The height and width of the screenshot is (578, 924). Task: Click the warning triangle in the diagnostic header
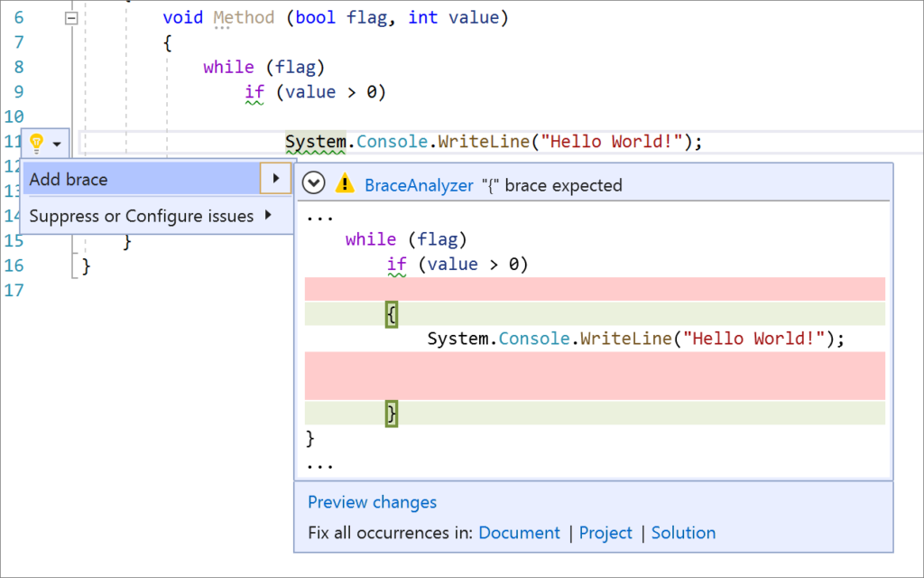click(x=344, y=184)
